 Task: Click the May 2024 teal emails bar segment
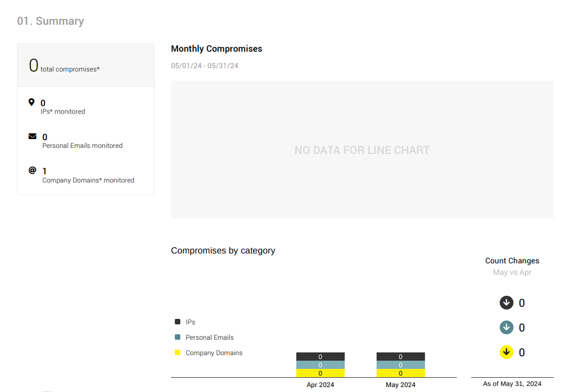(x=401, y=365)
